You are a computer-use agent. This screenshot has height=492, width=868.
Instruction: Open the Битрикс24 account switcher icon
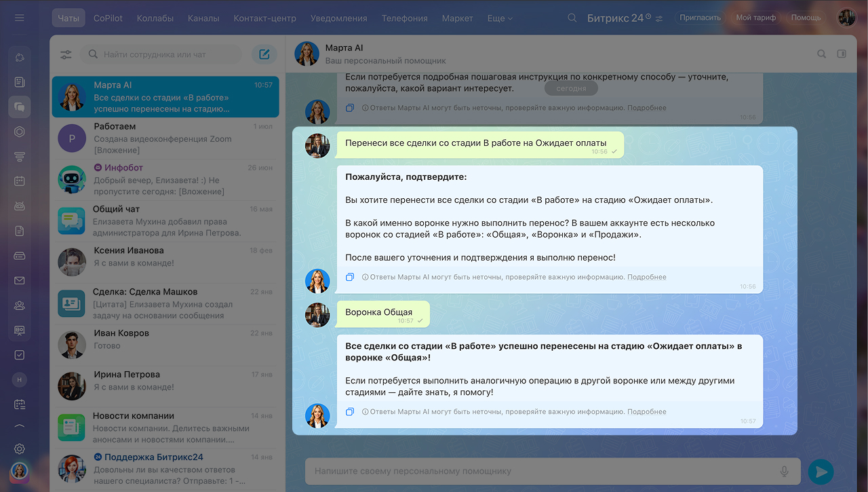pyautogui.click(x=659, y=18)
